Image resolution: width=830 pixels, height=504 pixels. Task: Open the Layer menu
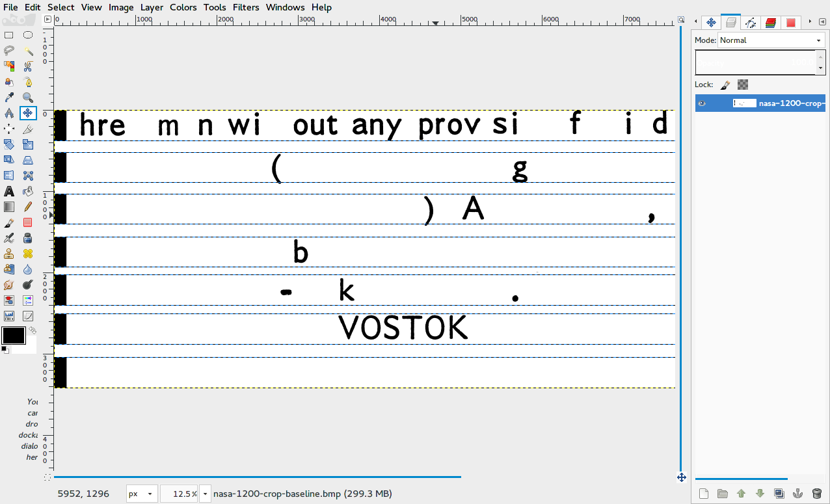click(x=152, y=7)
